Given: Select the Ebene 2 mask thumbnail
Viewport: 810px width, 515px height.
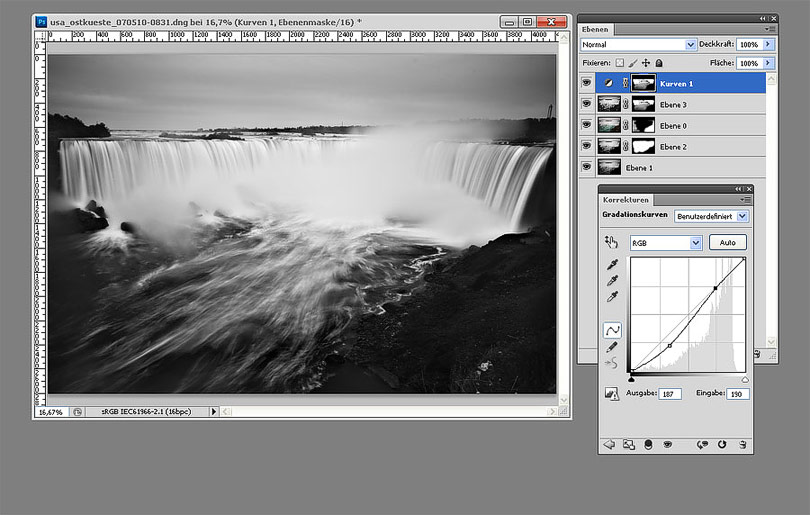Looking at the screenshot, I should click(643, 146).
